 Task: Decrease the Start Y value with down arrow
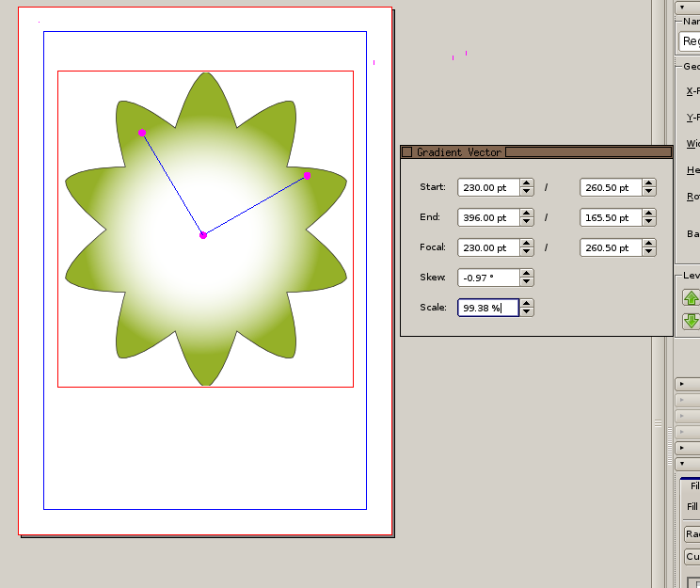pos(649,192)
